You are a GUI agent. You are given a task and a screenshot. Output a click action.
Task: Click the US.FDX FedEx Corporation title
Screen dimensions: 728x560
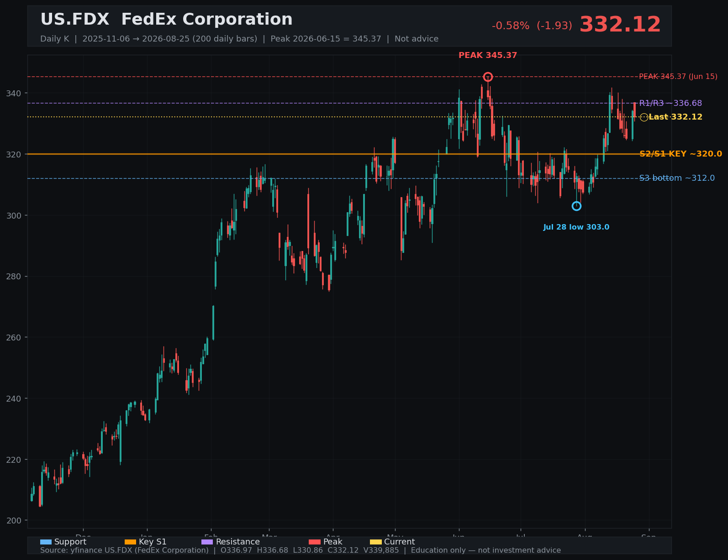point(166,20)
